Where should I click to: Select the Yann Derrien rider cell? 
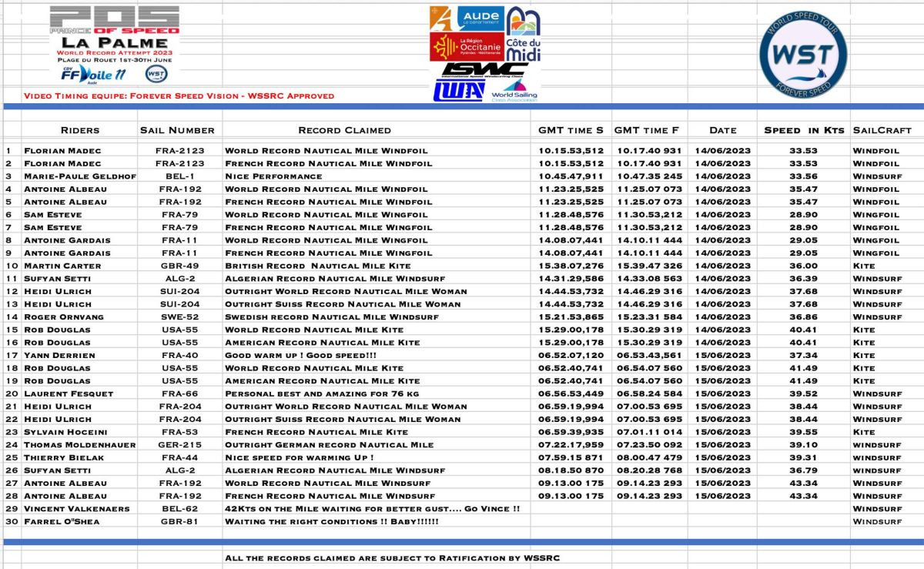tap(59, 356)
